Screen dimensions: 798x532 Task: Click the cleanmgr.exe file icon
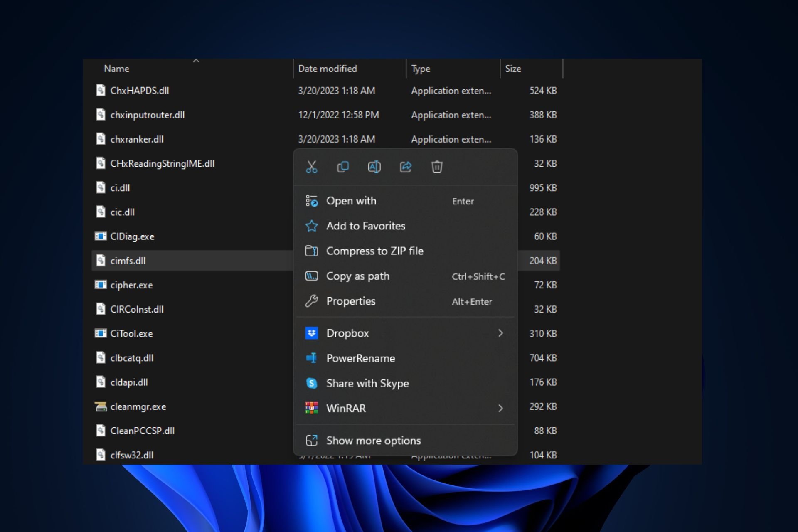pos(101,406)
